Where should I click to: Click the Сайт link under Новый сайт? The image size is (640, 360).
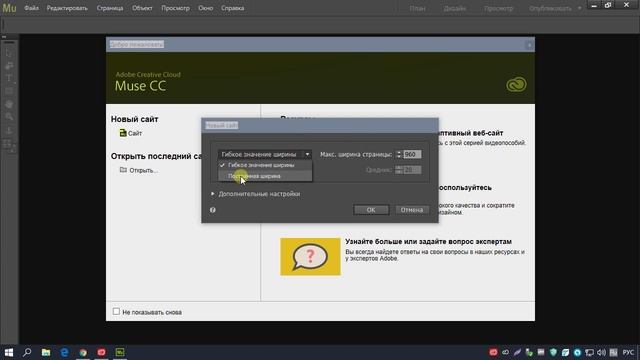click(135, 133)
